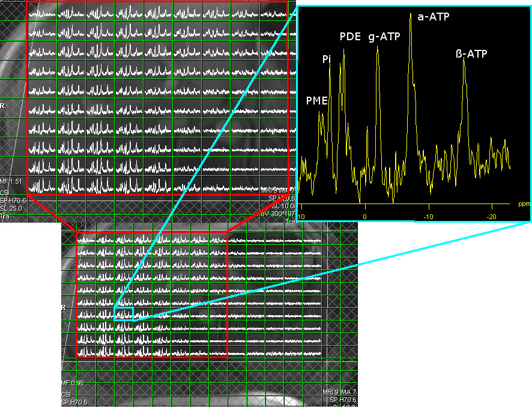Click the R orientation marker in lower image
Screen dimensions: 532x407
(64, 307)
